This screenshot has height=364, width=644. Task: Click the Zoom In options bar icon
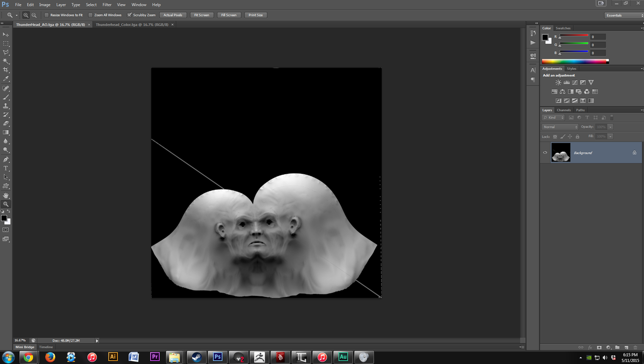click(x=26, y=15)
